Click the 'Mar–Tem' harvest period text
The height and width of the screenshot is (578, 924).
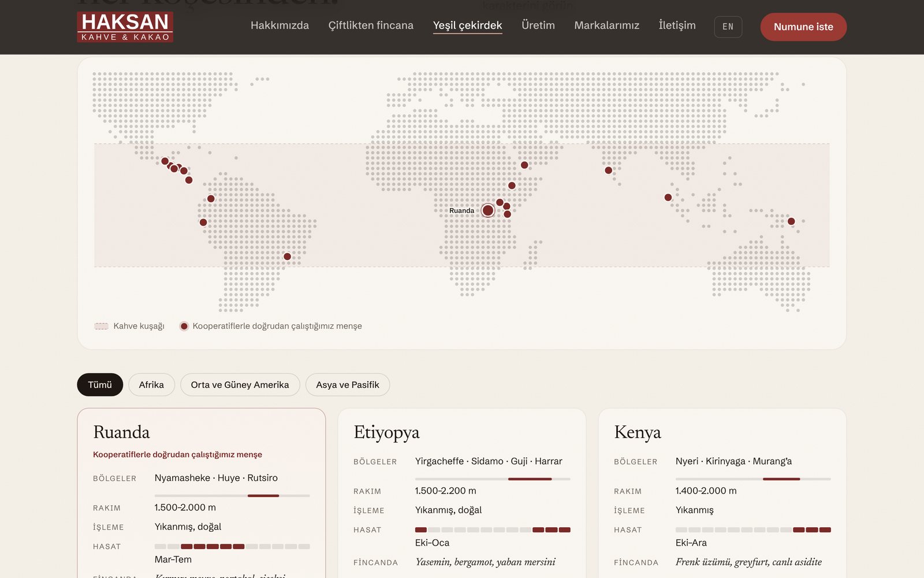(173, 560)
